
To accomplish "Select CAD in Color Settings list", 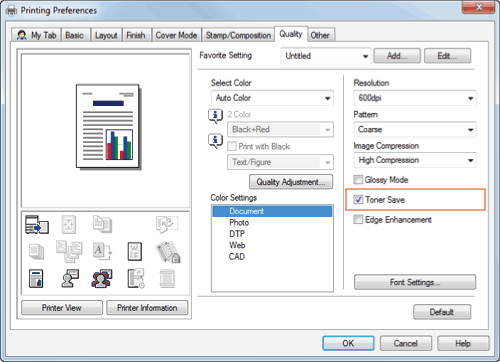I will pos(272,256).
